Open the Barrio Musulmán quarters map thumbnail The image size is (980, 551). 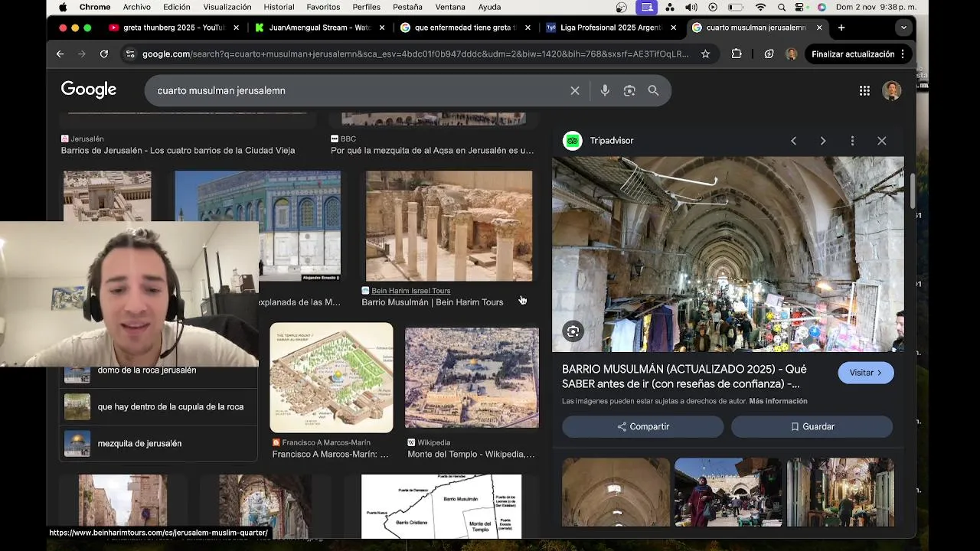441,507
